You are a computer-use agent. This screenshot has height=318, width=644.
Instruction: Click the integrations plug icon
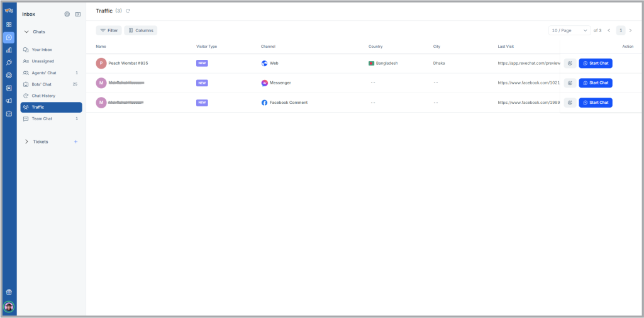coord(9,62)
